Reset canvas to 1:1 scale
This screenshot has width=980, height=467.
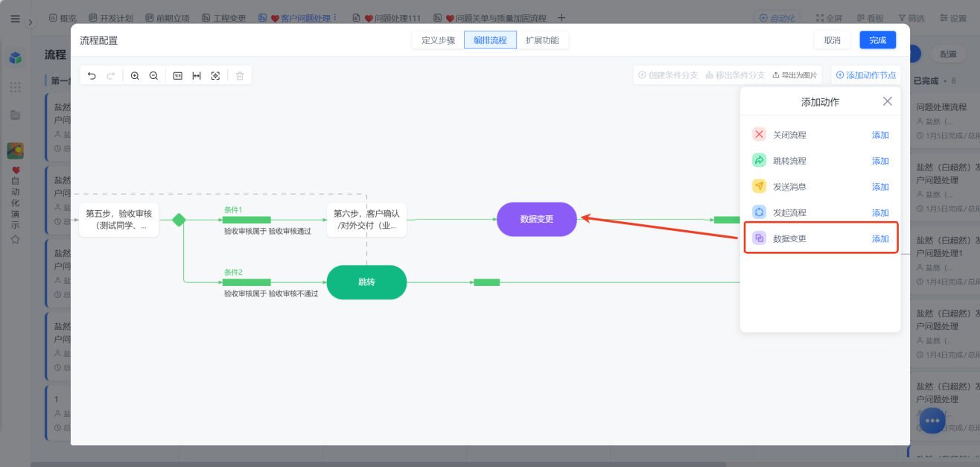tap(178, 75)
